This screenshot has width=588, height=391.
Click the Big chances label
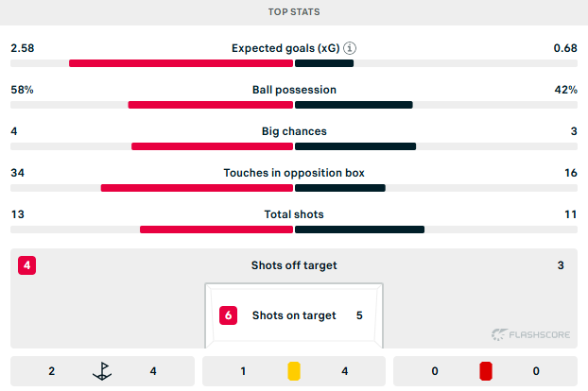tap(294, 131)
